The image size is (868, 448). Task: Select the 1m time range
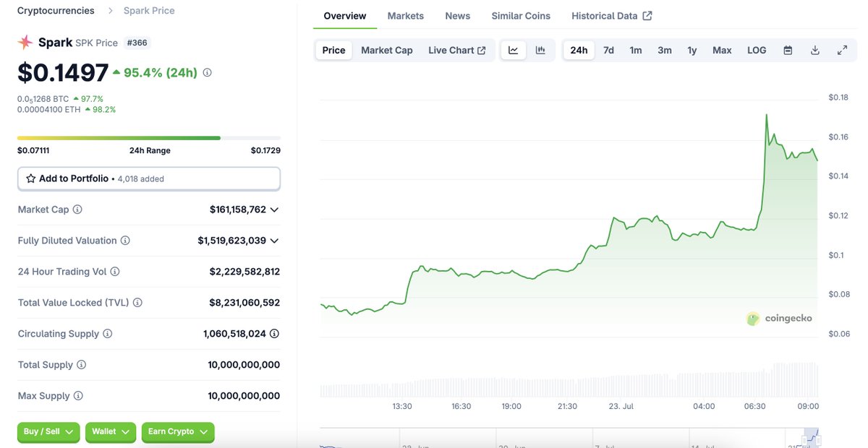[x=636, y=51]
